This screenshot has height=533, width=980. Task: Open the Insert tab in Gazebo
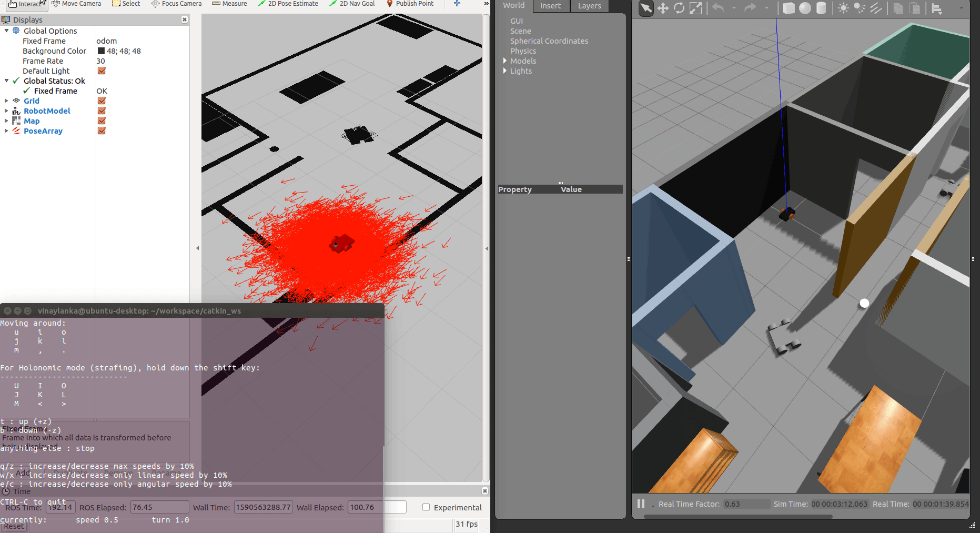[551, 6]
